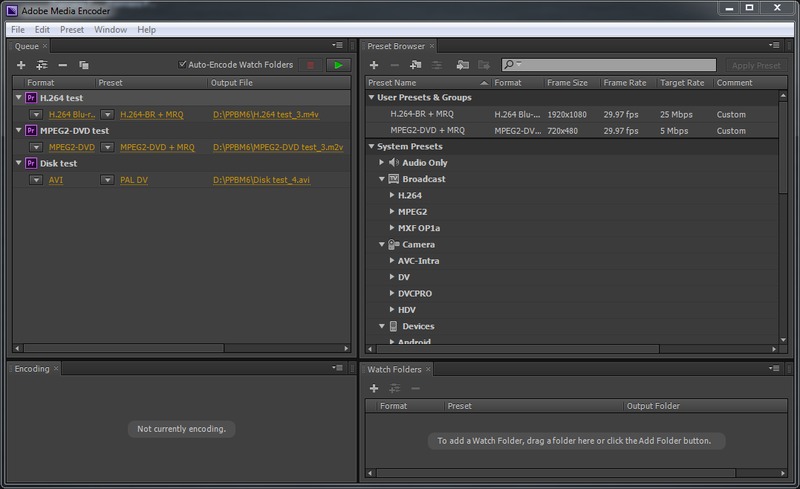Click the Add Folder plus icon in Watch Folders
The image size is (800, 489).
[373, 388]
